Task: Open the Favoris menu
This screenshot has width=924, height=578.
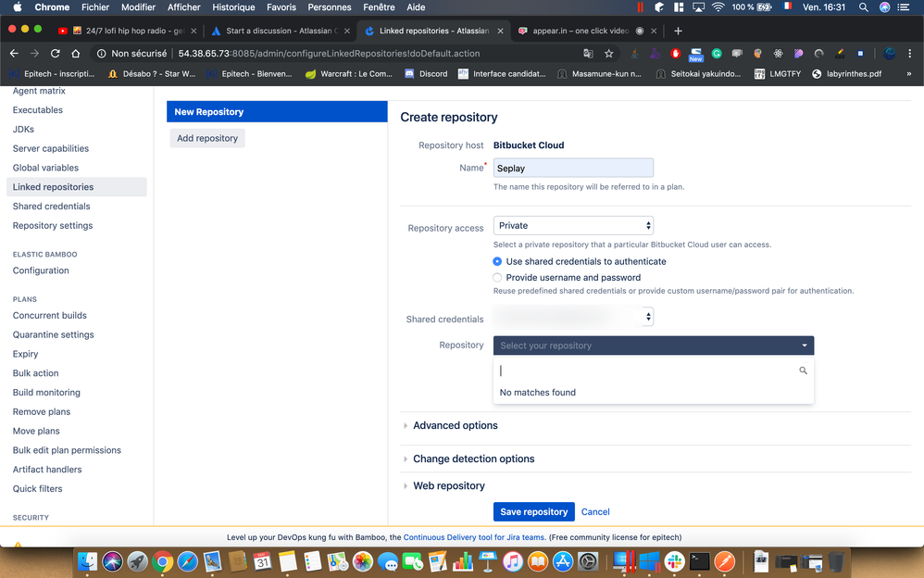Action: click(281, 7)
